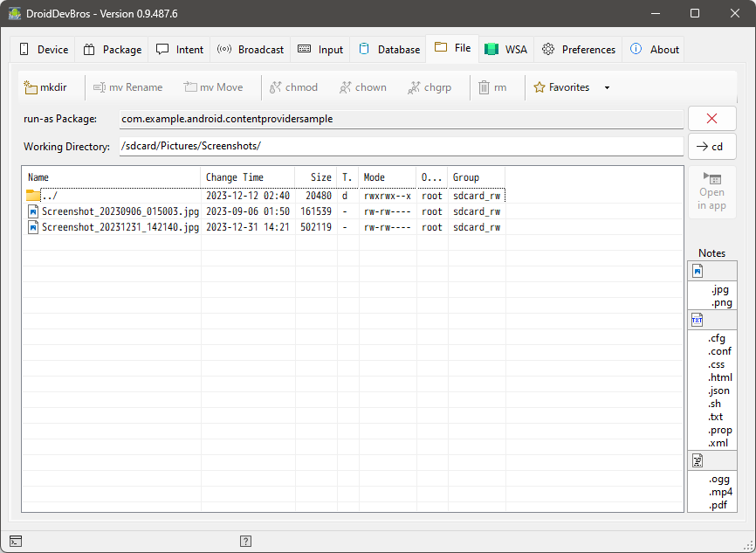
Task: Click the chgrp toolbar button
Action: (x=430, y=87)
